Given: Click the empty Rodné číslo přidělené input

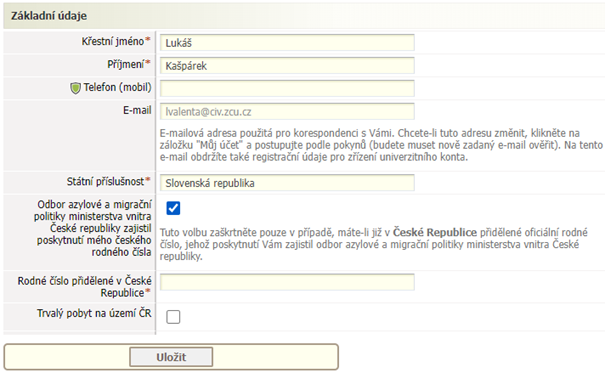Looking at the screenshot, I should 287,282.
